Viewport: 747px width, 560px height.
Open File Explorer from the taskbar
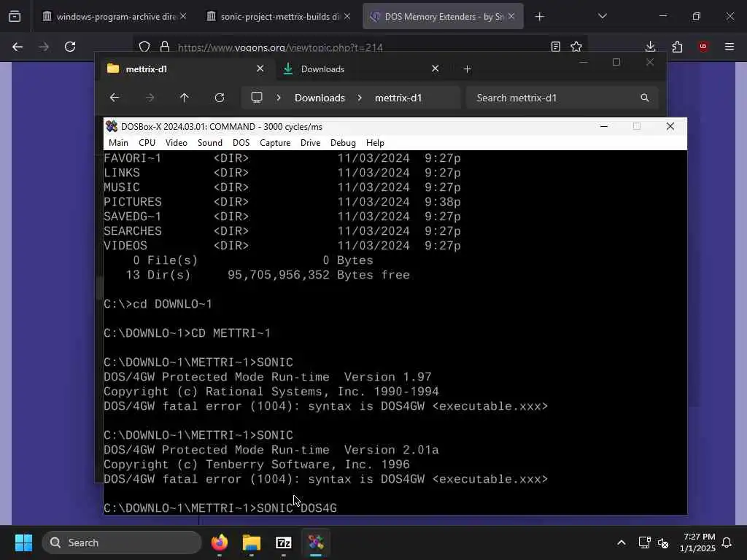[252, 542]
